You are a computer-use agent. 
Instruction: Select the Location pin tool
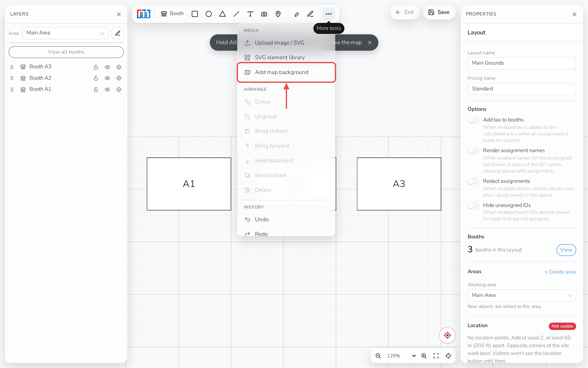(x=278, y=14)
